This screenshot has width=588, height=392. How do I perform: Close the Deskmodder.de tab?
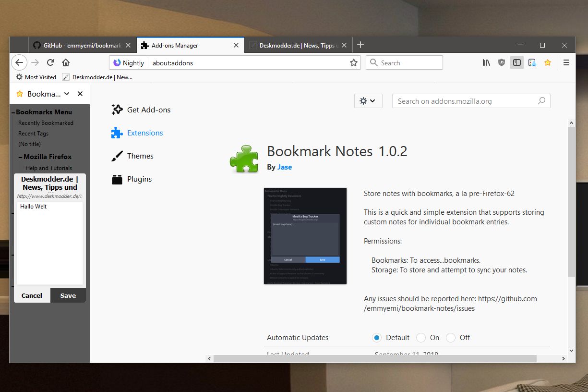tap(344, 45)
